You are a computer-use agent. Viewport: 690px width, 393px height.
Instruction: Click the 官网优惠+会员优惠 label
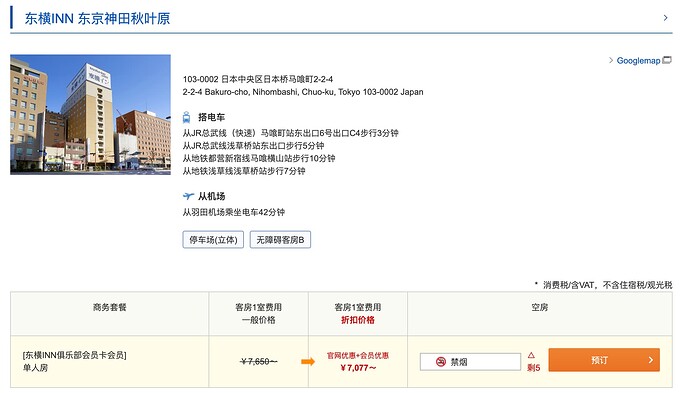[358, 356]
